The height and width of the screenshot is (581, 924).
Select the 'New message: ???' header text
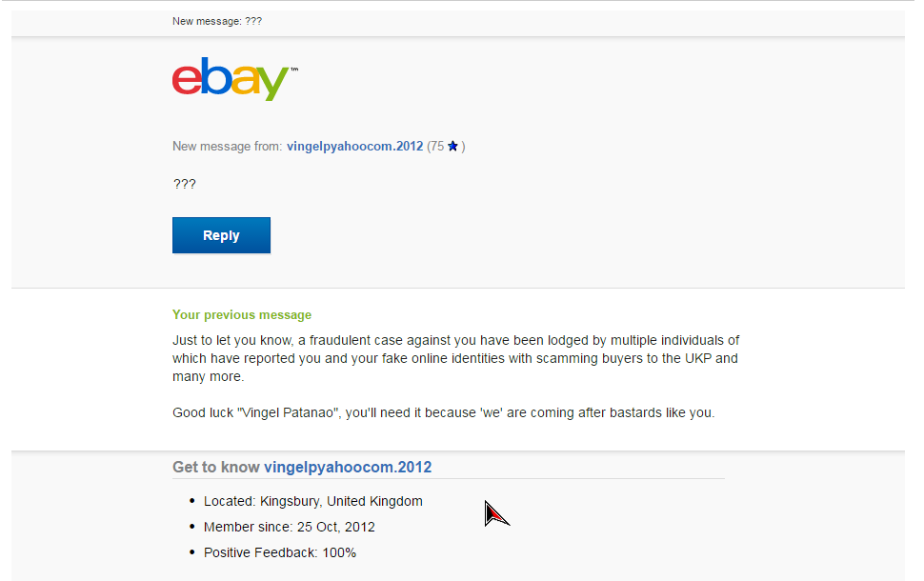pyautogui.click(x=217, y=21)
